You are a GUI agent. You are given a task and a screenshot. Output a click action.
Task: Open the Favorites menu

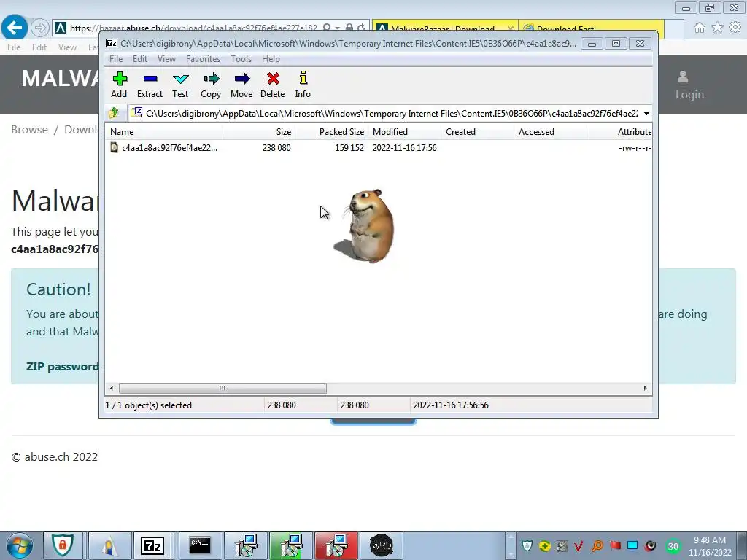[x=203, y=59]
